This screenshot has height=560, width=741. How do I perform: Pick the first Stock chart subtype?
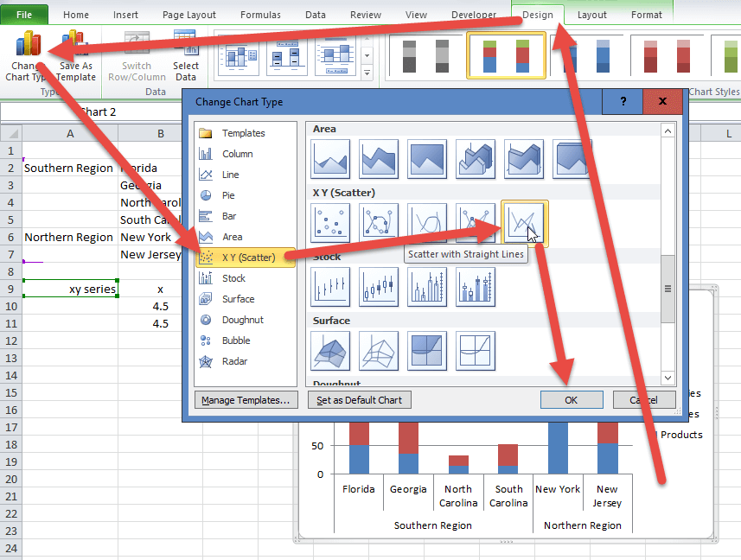[330, 287]
